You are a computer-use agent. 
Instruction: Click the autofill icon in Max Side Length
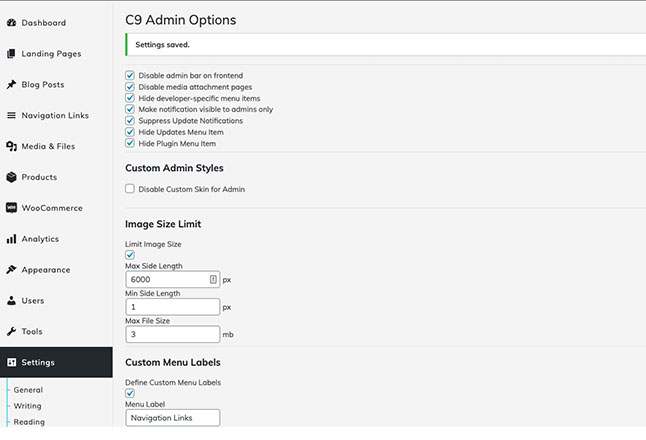pyautogui.click(x=213, y=279)
